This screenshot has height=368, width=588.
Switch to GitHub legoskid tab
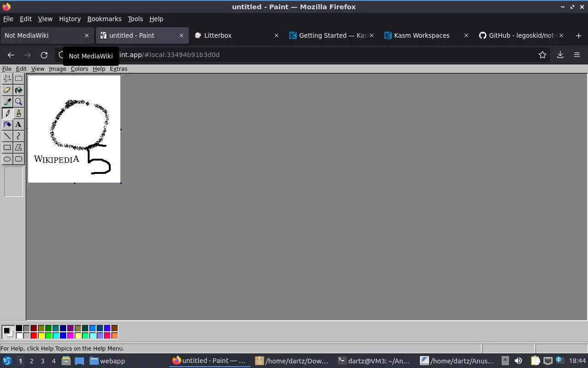(x=520, y=35)
